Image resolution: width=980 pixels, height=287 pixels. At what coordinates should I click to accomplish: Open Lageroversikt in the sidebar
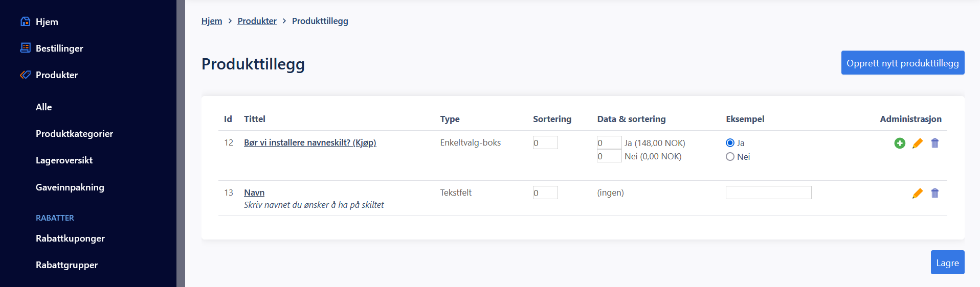coord(64,160)
